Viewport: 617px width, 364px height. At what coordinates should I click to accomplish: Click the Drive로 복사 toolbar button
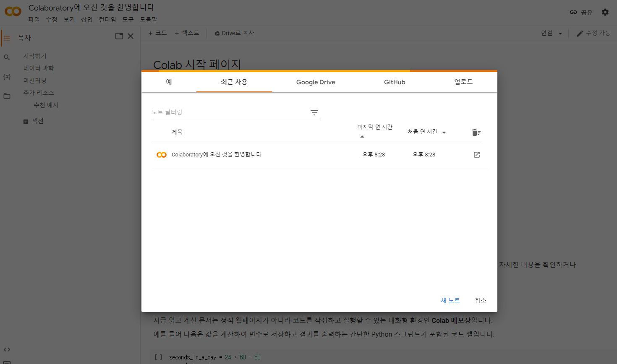[234, 33]
